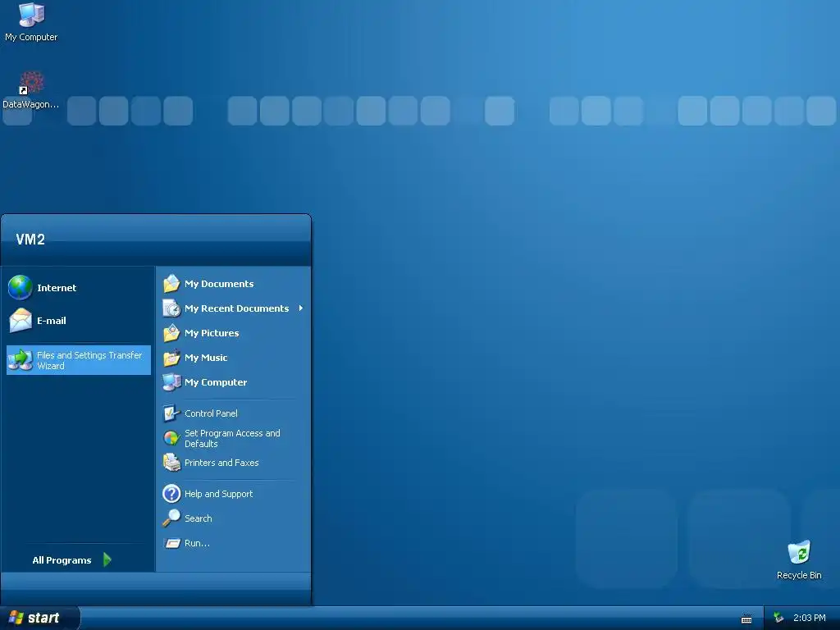Launch the Run... entry
840x630 pixels.
(234, 543)
